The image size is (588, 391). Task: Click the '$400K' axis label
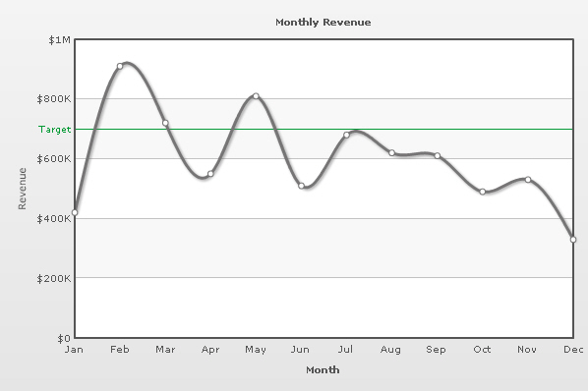coord(54,219)
